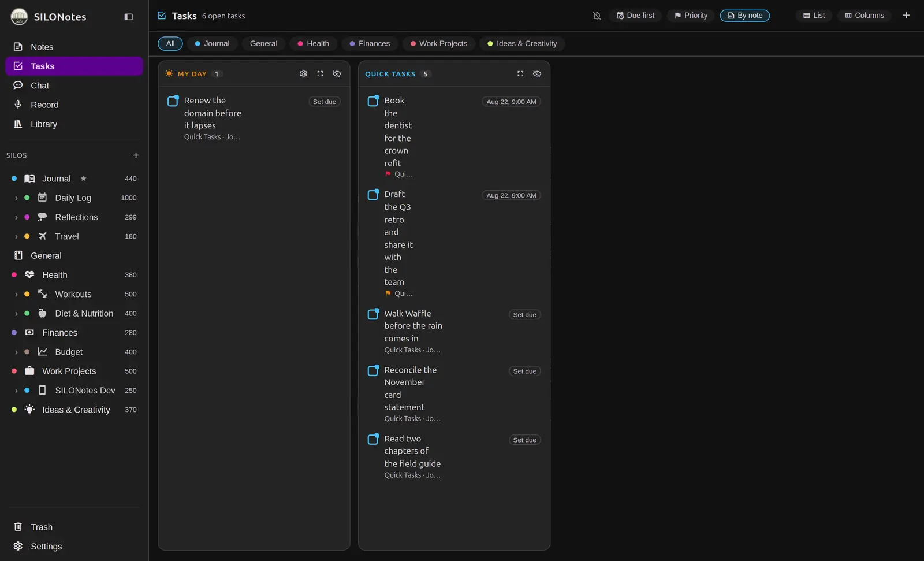Image resolution: width=924 pixels, height=561 pixels.
Task: Toggle notifications bell-off icon
Action: (597, 16)
